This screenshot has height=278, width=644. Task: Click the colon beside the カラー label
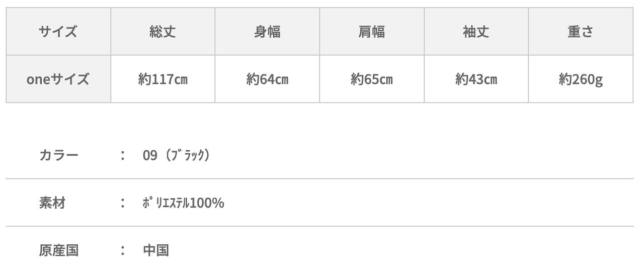122,155
